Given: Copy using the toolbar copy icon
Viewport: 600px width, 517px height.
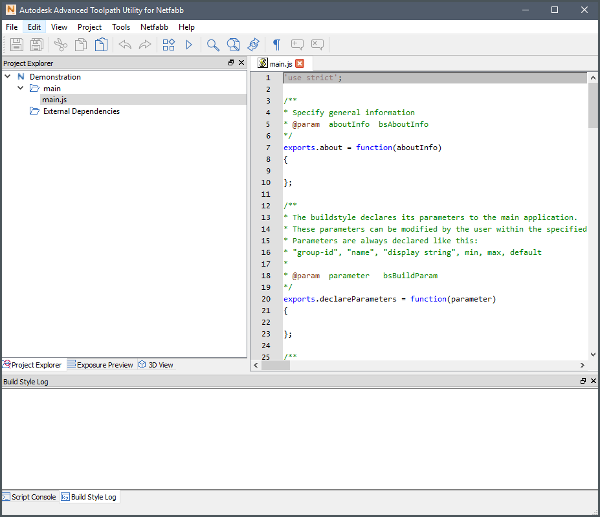Looking at the screenshot, I should tap(81, 45).
